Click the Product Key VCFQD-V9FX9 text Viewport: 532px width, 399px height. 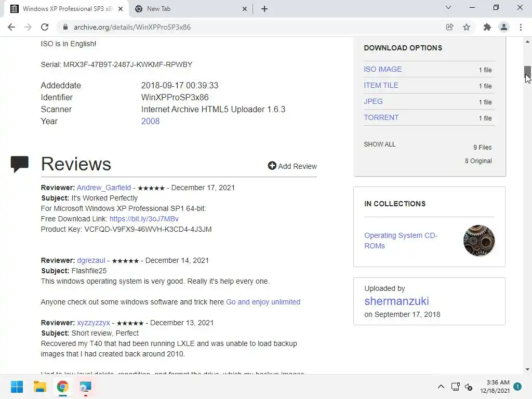tap(126, 229)
